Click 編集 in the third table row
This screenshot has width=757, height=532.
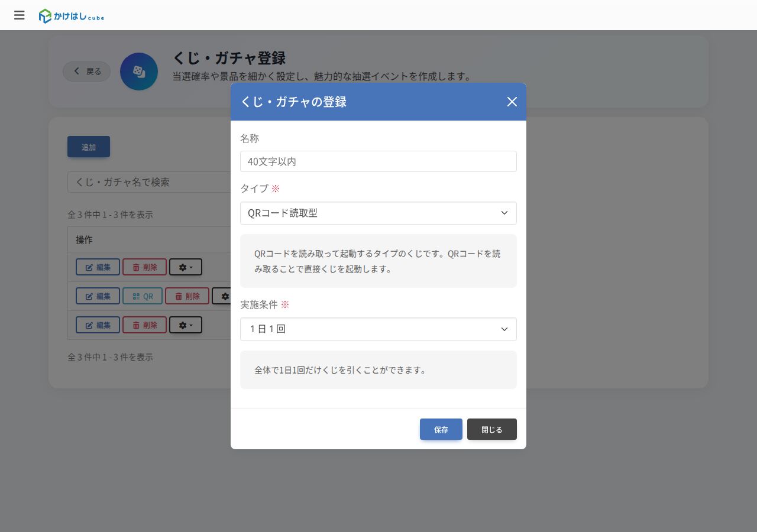pyautogui.click(x=98, y=325)
